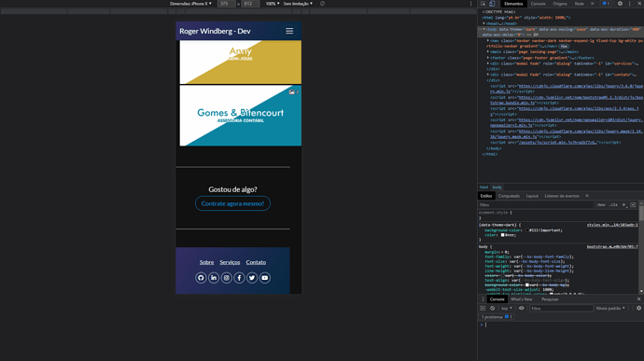Open the device toolbar more options menu
Screen dimensions: 644x361
[470, 4]
